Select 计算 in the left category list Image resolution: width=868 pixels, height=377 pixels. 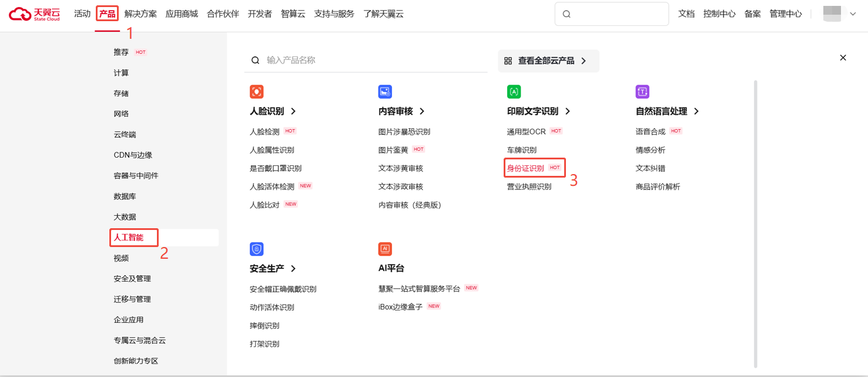coord(121,73)
